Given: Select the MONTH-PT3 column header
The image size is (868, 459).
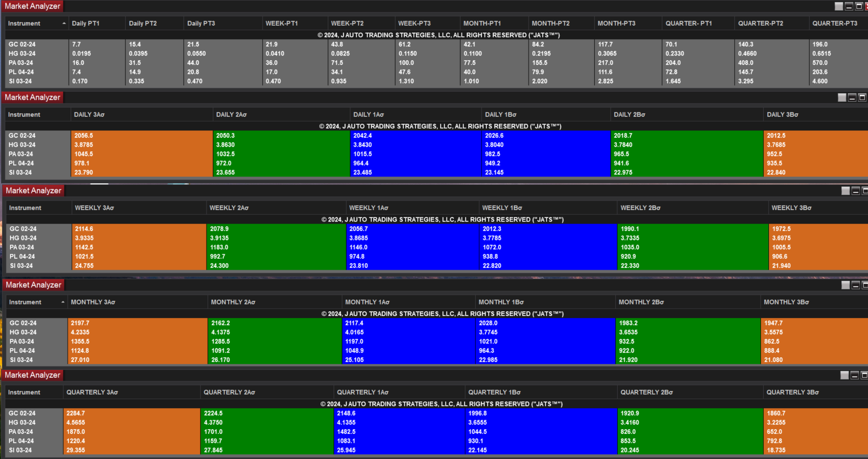Looking at the screenshot, I should pos(628,24).
